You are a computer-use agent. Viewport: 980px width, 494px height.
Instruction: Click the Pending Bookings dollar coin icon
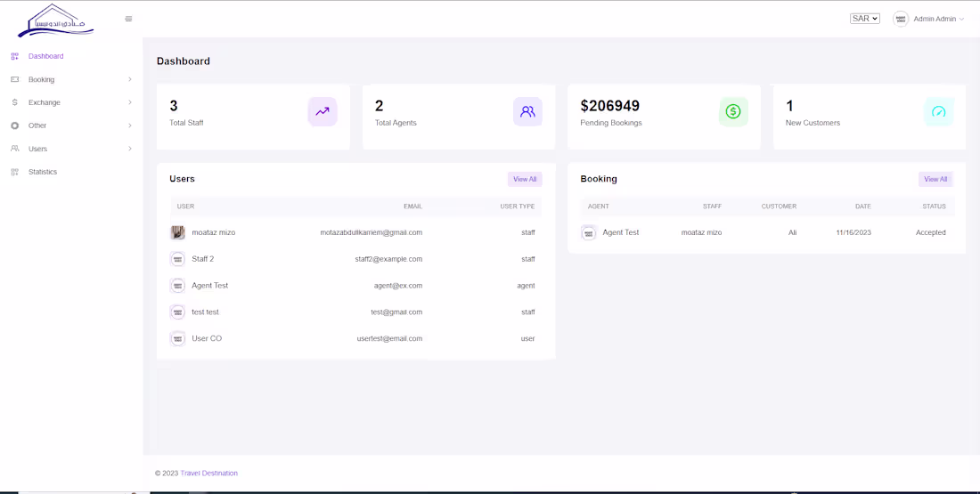click(x=733, y=112)
